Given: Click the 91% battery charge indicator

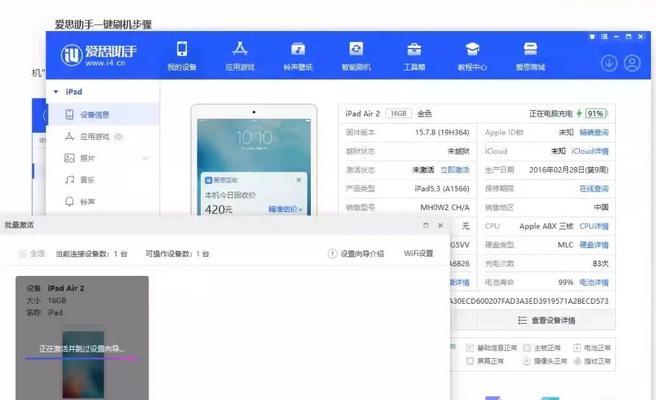Looking at the screenshot, I should click(596, 113).
